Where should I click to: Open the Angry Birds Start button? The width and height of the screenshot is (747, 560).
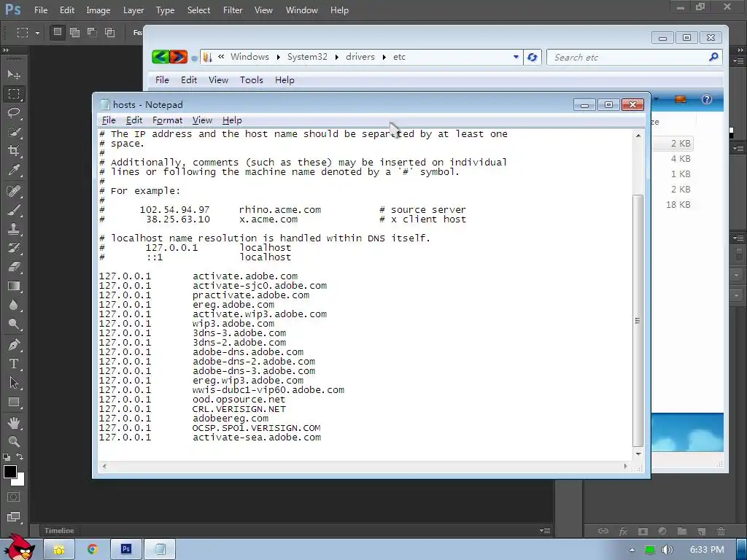coord(19,548)
